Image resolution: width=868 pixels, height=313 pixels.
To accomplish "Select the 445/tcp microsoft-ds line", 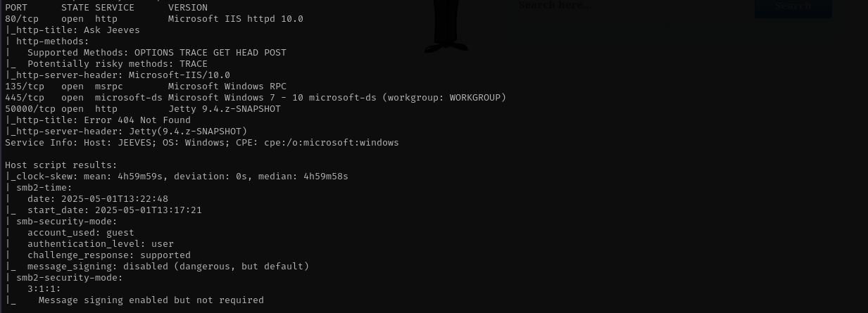I will [x=256, y=98].
